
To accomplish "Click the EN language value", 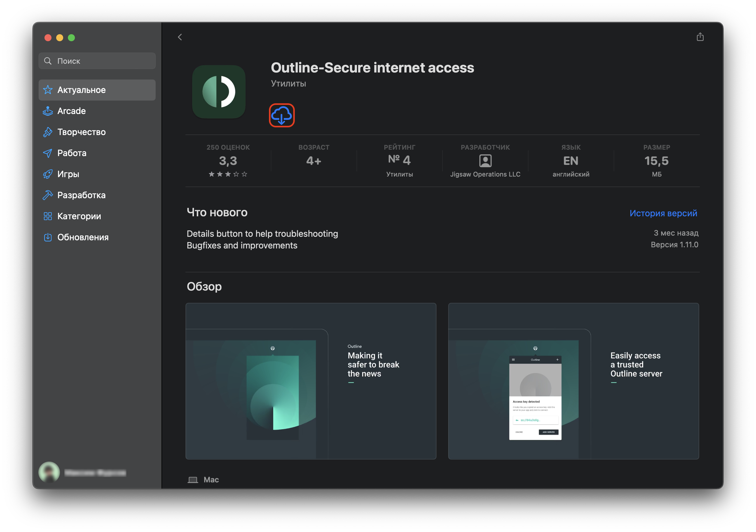I will 571,161.
